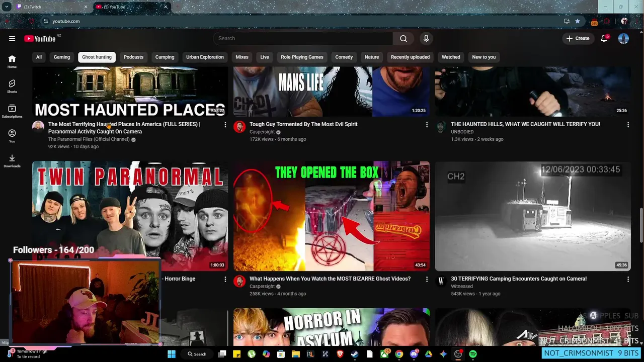Select the New to you chip
This screenshot has height=362, width=644.
[x=484, y=57]
